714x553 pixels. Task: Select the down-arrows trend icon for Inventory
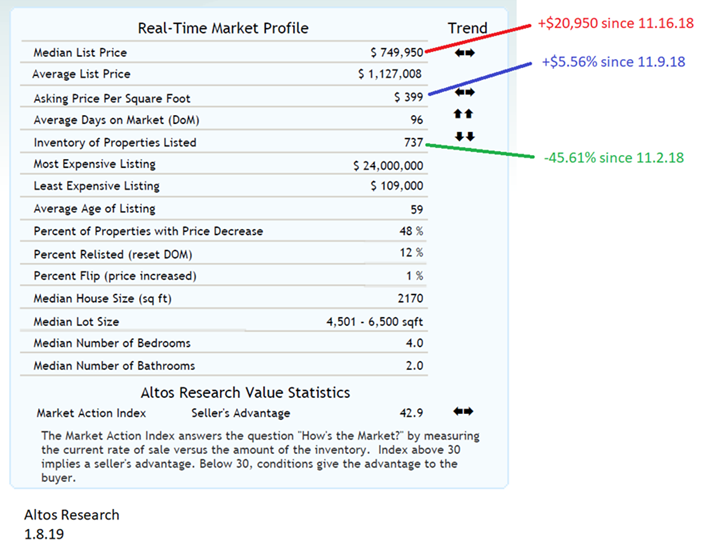[463, 136]
